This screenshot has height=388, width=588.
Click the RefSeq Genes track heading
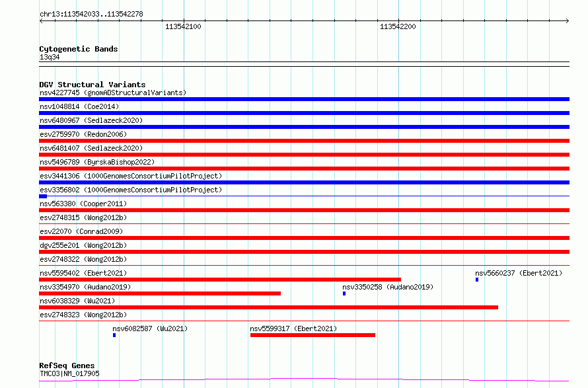point(67,366)
